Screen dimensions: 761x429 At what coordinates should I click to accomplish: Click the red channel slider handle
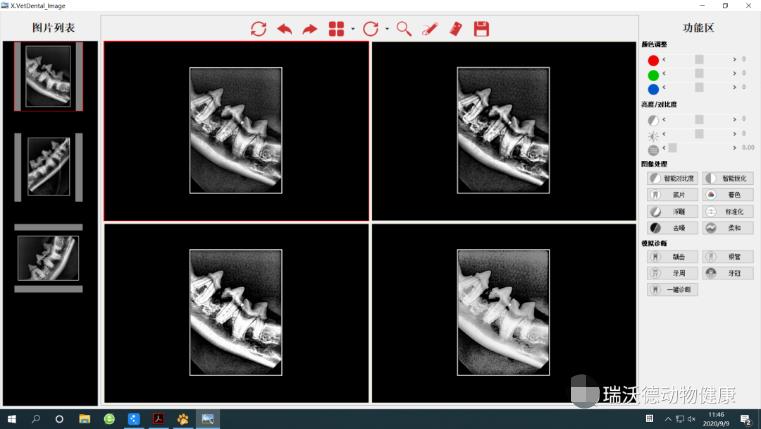699,59
